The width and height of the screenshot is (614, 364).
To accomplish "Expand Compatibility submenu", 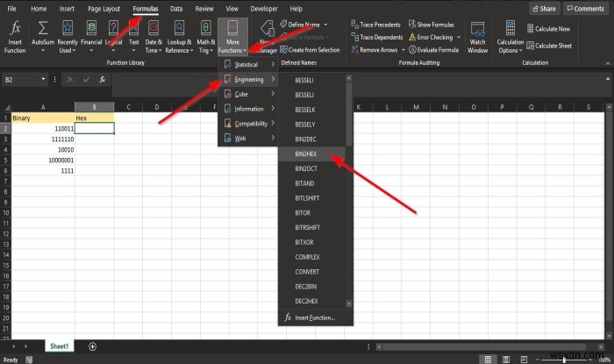I will (x=248, y=124).
